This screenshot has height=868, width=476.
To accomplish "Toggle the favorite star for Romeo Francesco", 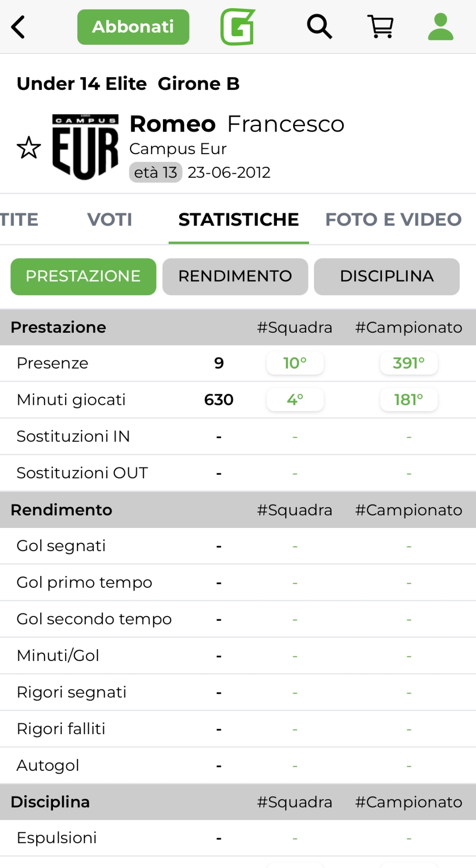I will (29, 148).
